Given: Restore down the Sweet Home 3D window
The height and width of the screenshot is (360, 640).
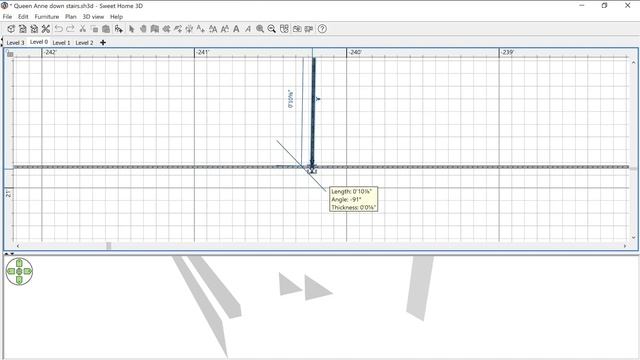Looking at the screenshot, I should pos(604,6).
